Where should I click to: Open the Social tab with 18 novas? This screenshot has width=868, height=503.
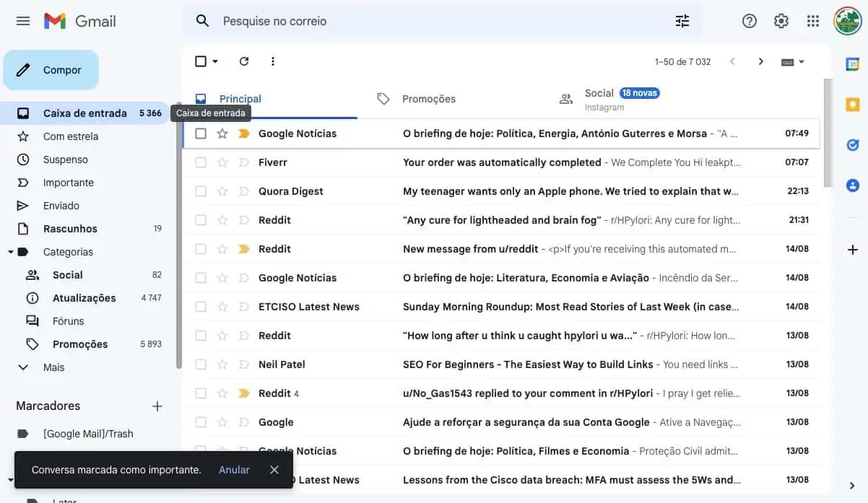tap(599, 92)
